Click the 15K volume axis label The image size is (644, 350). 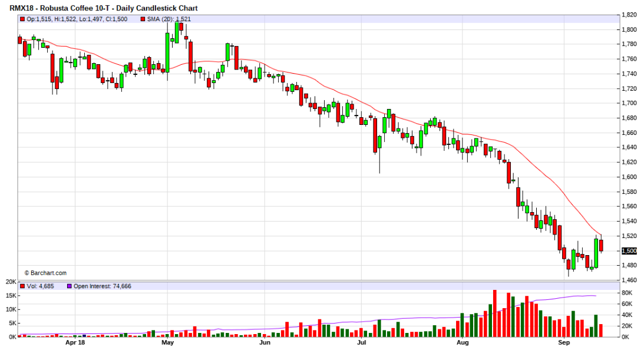tap(11, 296)
